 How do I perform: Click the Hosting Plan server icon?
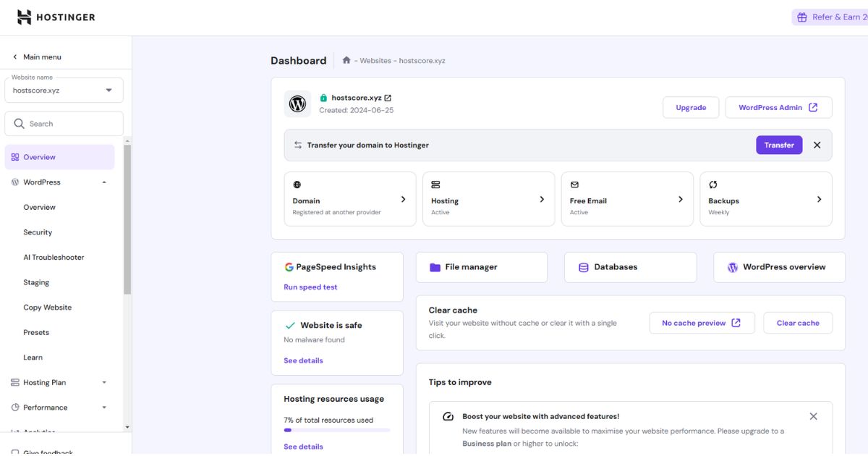pyautogui.click(x=15, y=382)
